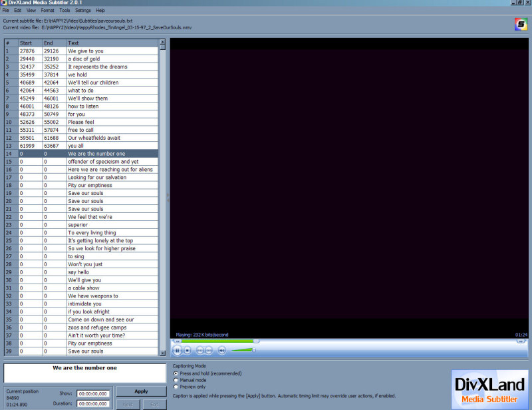The height and width of the screenshot is (410, 532).
Task: Select row 'Here we are reaching out for aliens'
Action: [81, 170]
